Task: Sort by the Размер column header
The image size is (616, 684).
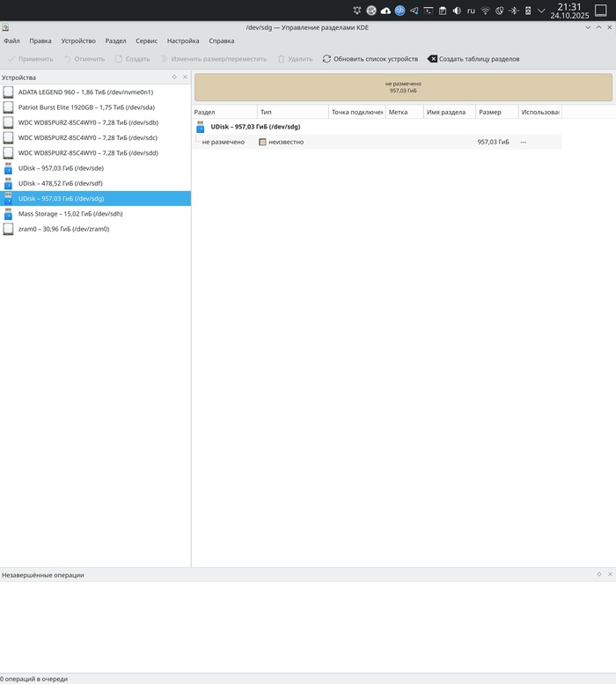Action: [x=490, y=112]
